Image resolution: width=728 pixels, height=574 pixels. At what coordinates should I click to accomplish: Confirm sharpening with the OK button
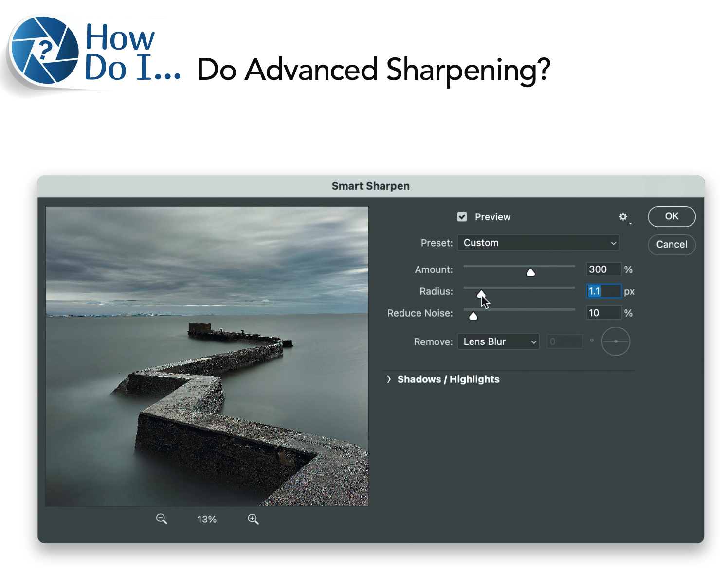pos(672,217)
